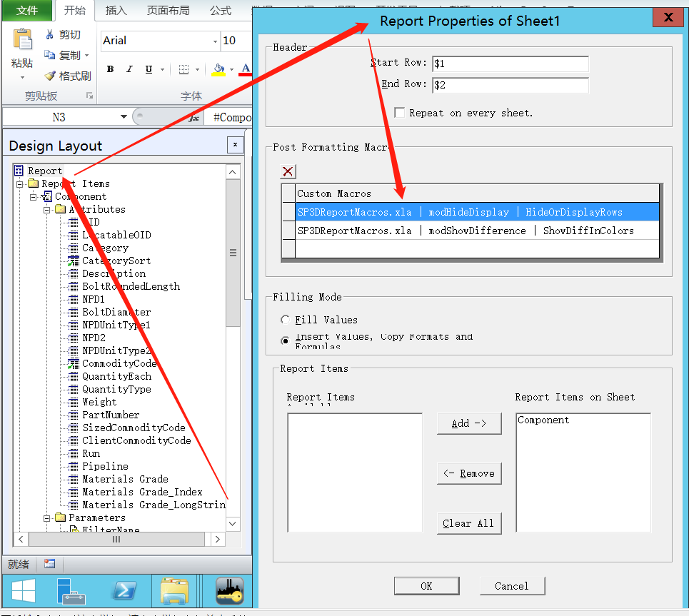
Task: Toggle italic formatting
Action: (x=130, y=69)
